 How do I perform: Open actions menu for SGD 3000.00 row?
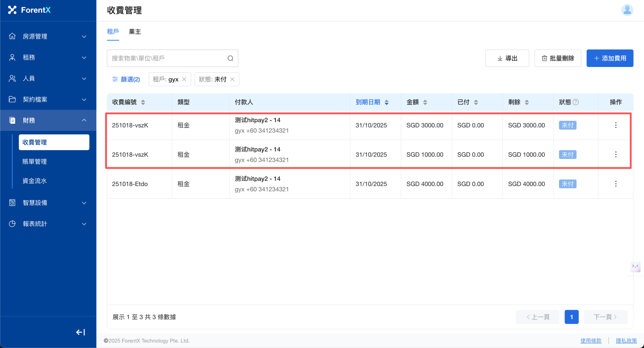616,125
